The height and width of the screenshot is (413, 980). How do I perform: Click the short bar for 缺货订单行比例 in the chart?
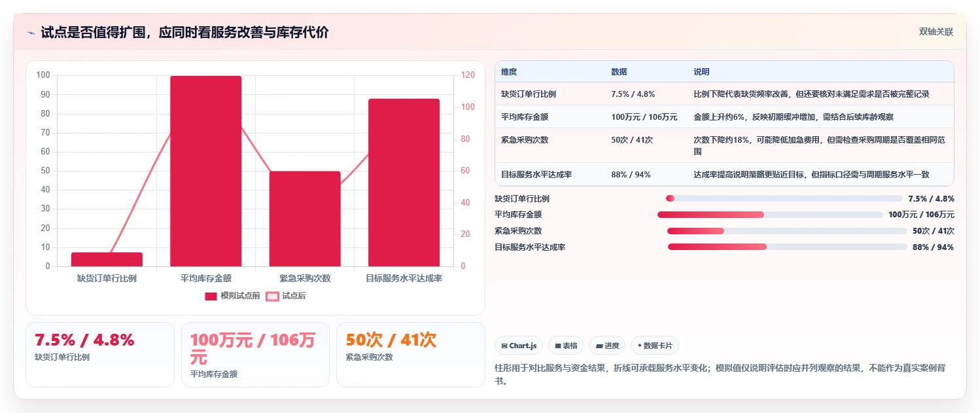click(x=107, y=259)
